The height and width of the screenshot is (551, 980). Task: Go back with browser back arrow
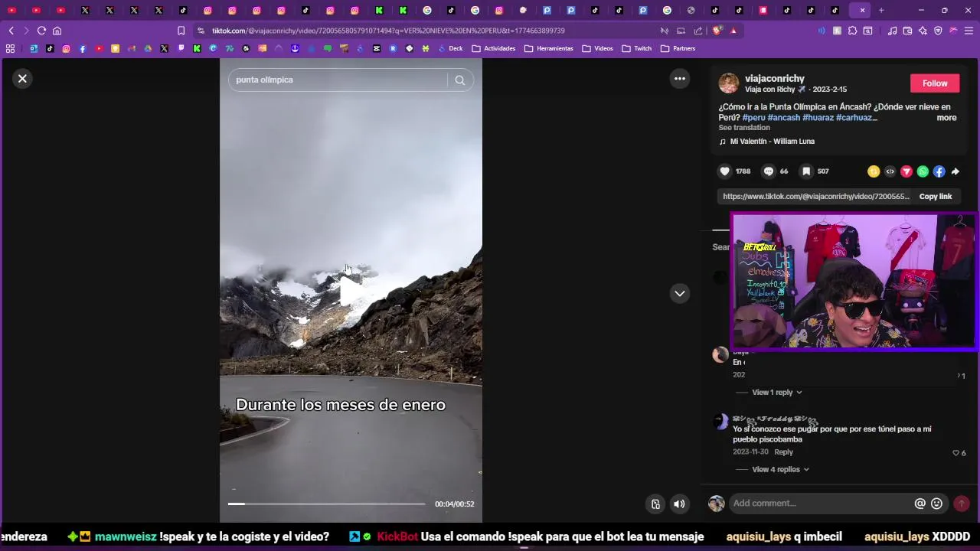click(x=11, y=31)
